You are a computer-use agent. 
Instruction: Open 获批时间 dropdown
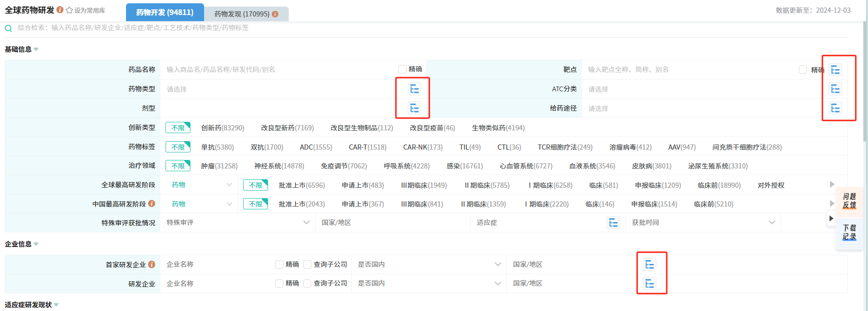(x=703, y=223)
